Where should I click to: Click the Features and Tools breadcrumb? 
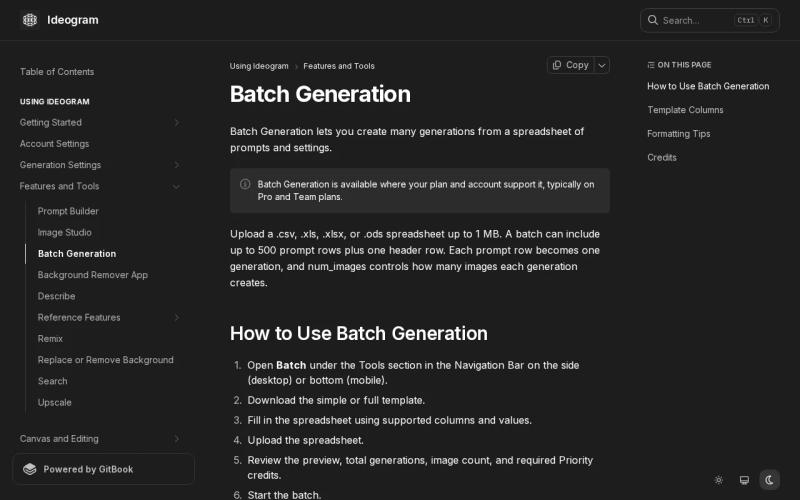click(339, 66)
